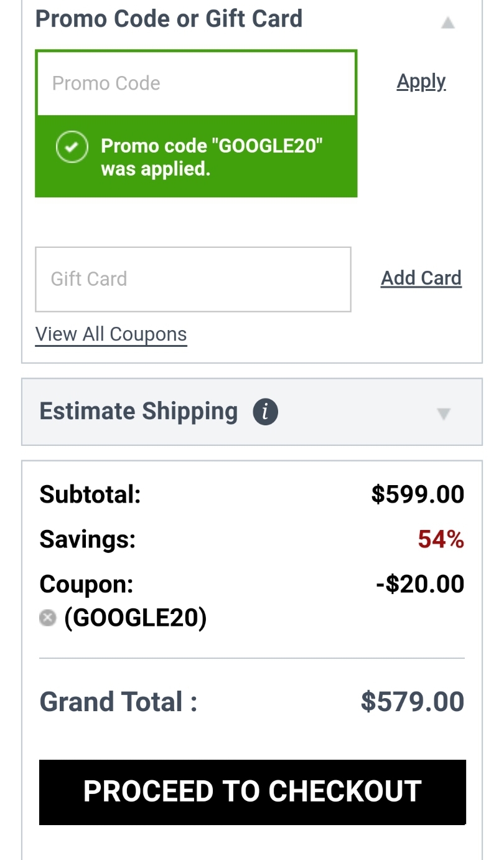This screenshot has width=504, height=860.
Task: Click the Estimate Shipping info icon
Action: [x=265, y=412]
